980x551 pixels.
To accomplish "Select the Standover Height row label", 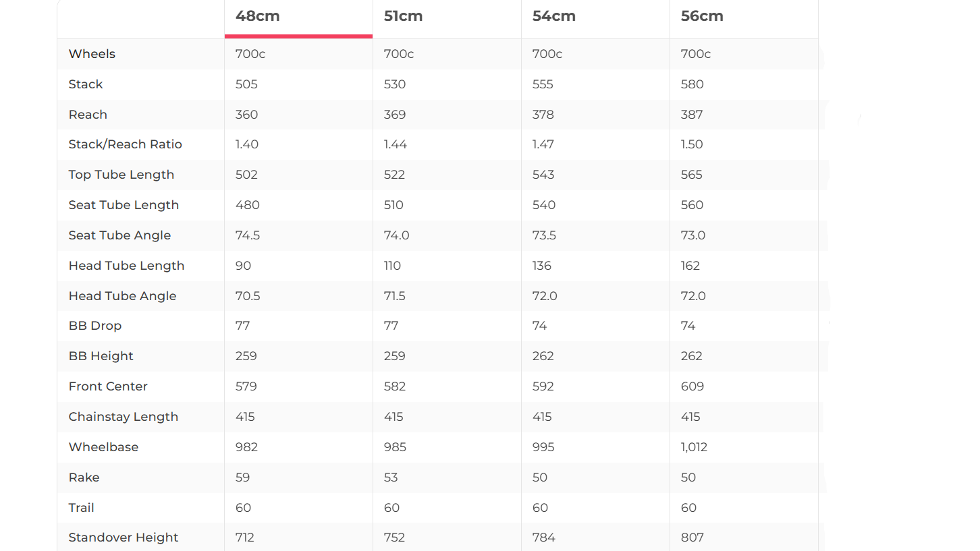I will 124,538.
